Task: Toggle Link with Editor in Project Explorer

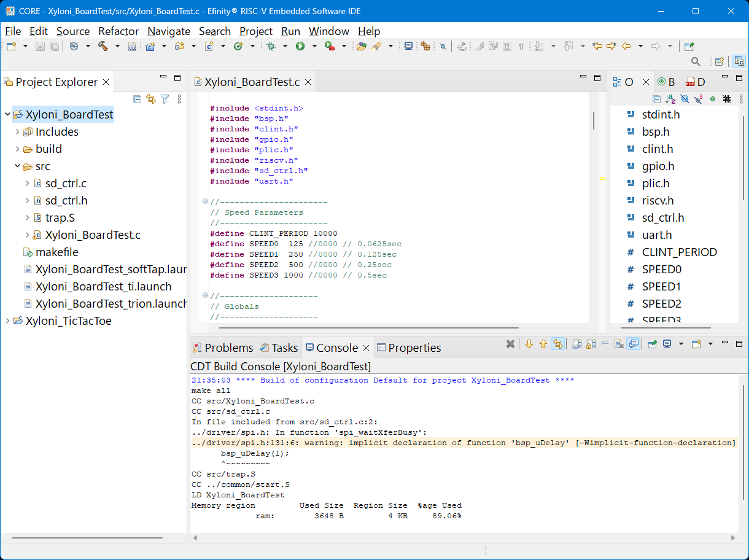Action: pos(151,99)
